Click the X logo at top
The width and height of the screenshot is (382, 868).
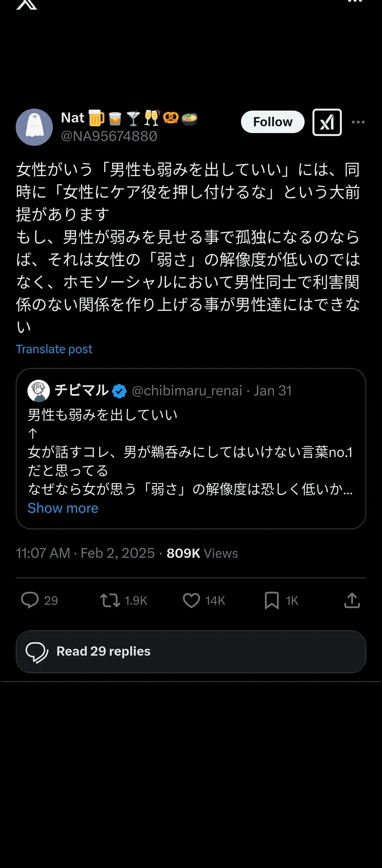pyautogui.click(x=27, y=4)
